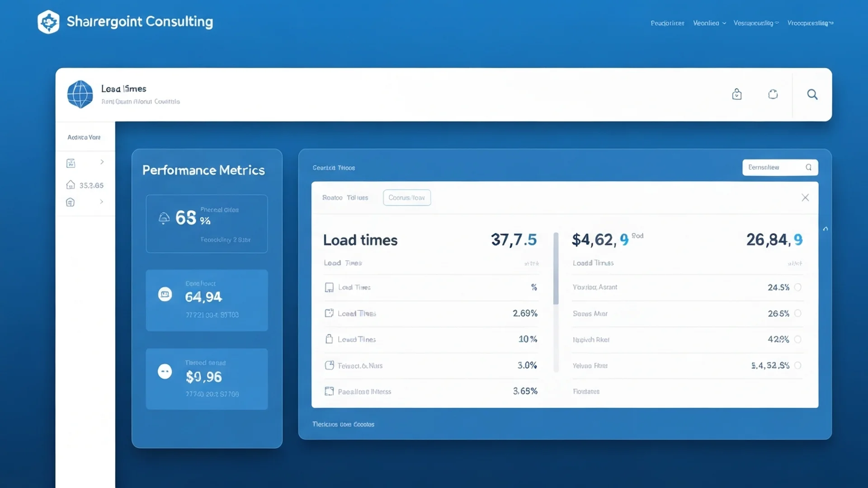This screenshot has height=488, width=868.
Task: Expand the Veonlied dropdown in the top navigation
Action: (x=709, y=23)
